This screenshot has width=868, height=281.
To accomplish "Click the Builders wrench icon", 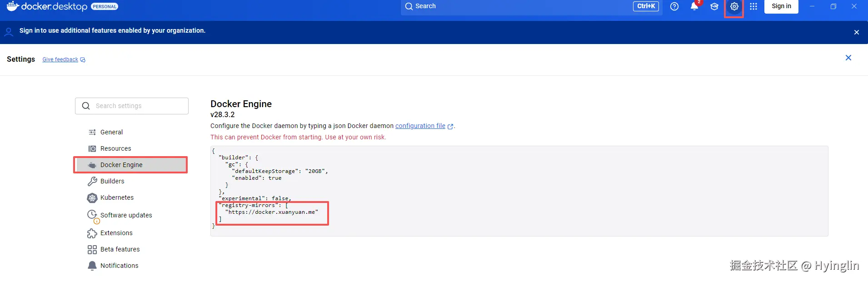I will [92, 181].
